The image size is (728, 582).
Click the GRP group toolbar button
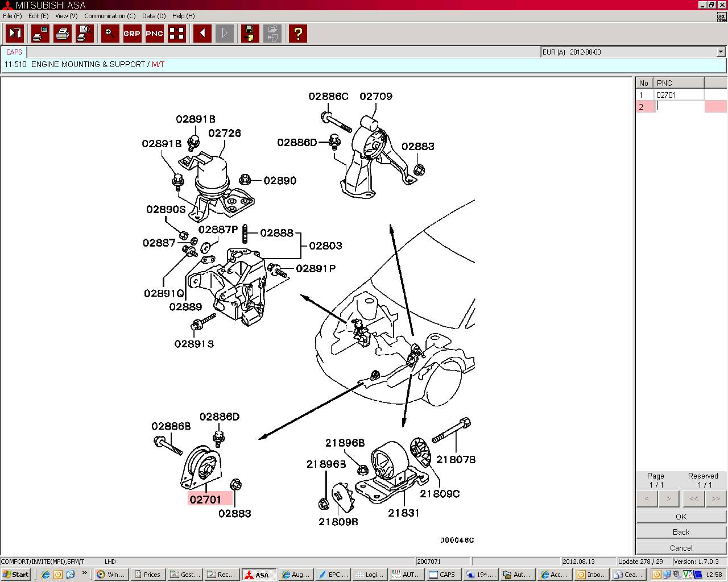(132, 34)
